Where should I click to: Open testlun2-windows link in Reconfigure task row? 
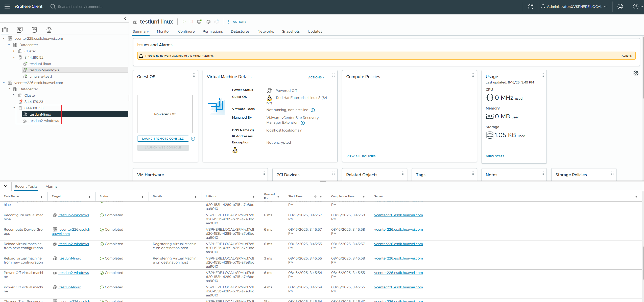click(74, 215)
